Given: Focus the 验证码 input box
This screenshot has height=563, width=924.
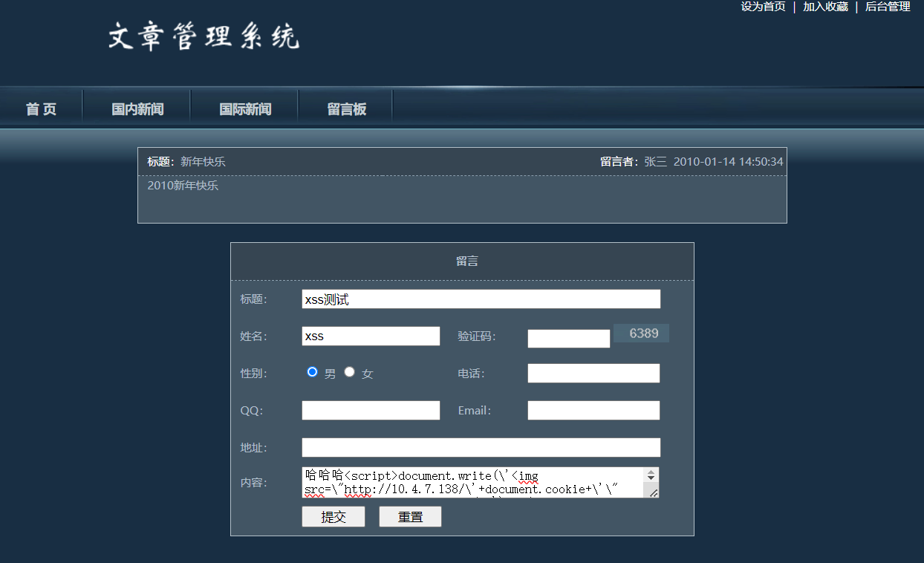Looking at the screenshot, I should tap(569, 339).
